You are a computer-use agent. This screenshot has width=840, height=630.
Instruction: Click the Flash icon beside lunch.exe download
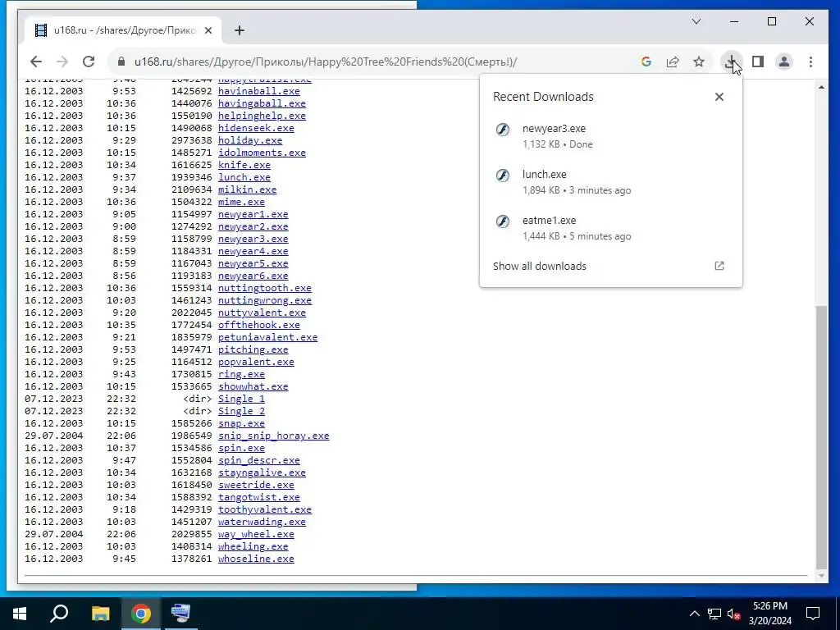tap(503, 176)
